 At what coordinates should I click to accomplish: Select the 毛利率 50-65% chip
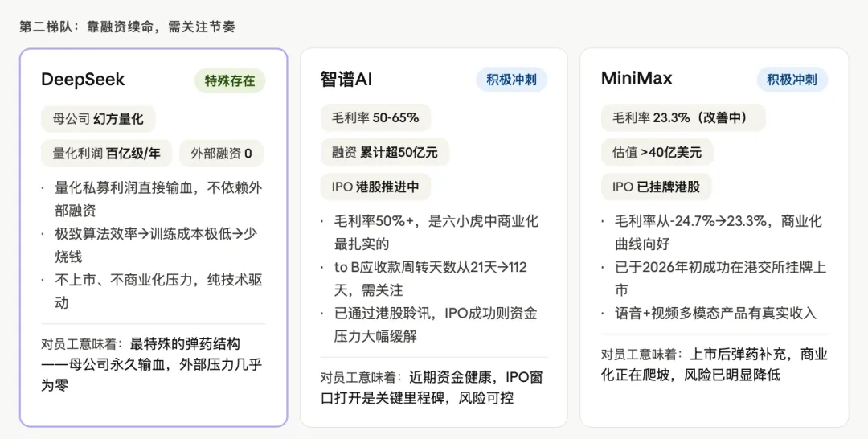(375, 118)
